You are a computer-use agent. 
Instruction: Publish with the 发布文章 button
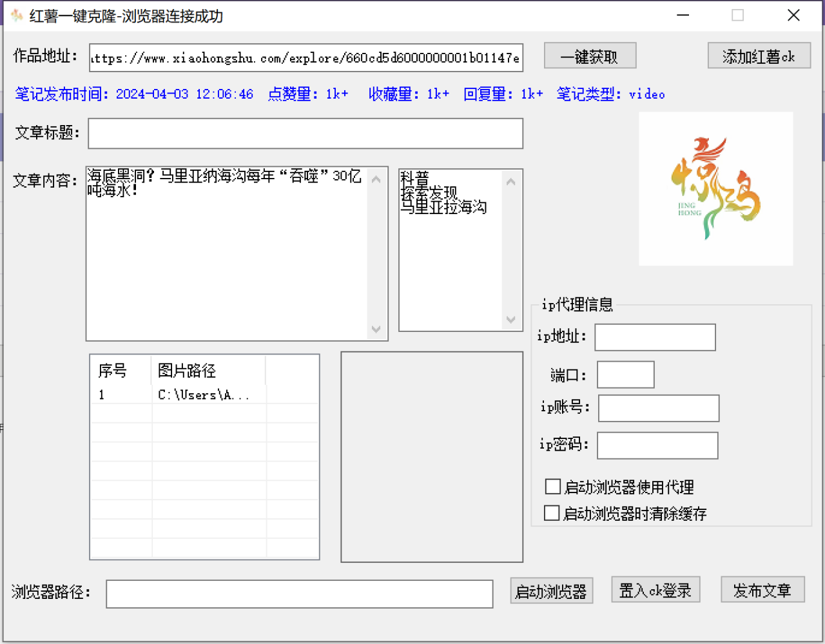762,590
